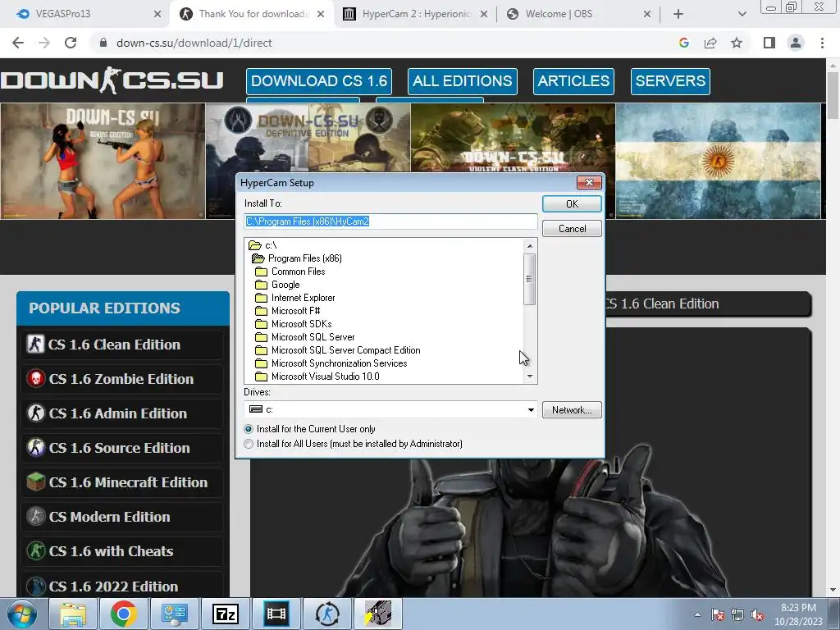Click the browser forward arrow

point(44,43)
